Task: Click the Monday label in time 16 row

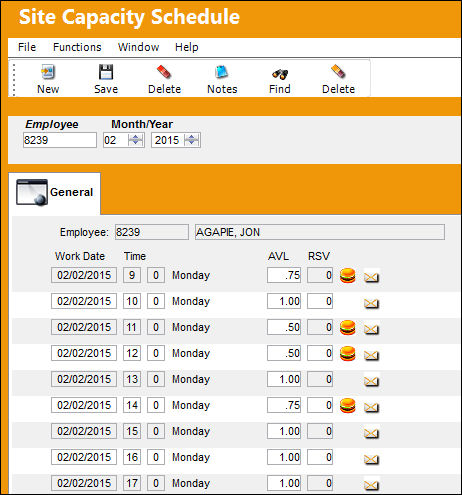Action: coord(191,457)
